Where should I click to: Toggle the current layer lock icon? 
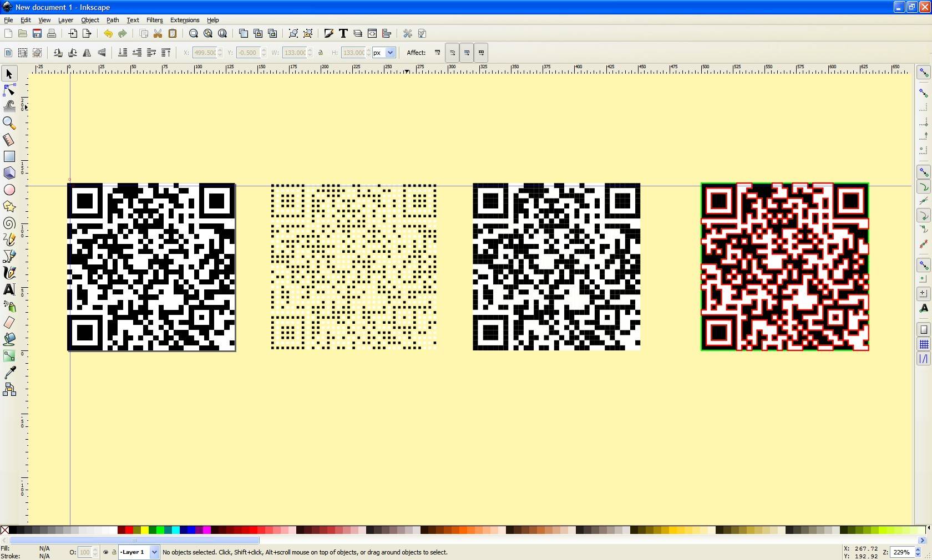[x=114, y=552]
